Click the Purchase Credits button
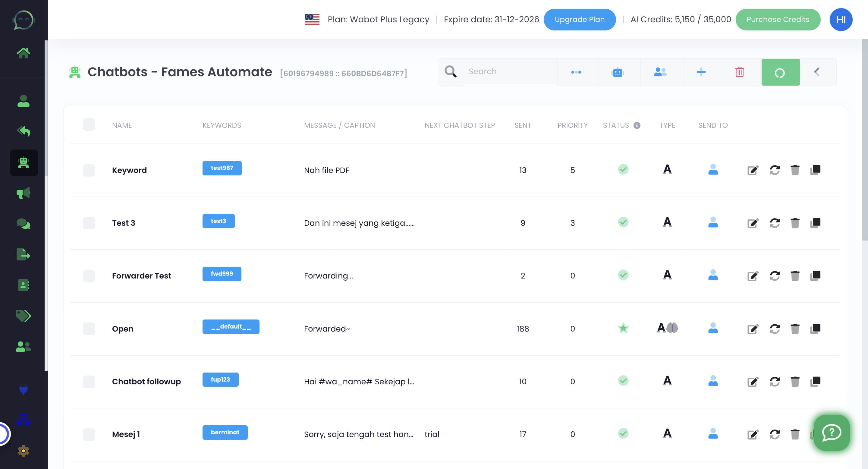This screenshot has width=868, height=469. (777, 20)
